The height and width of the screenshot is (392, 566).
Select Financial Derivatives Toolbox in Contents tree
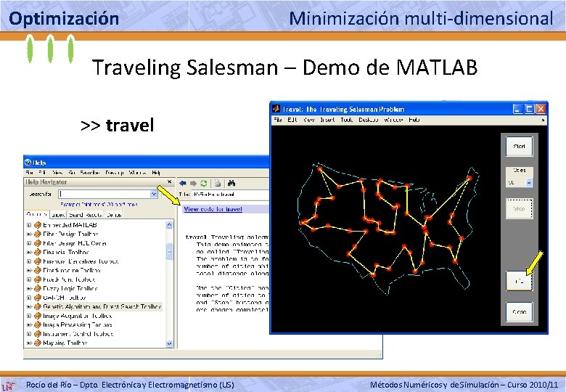point(81,261)
